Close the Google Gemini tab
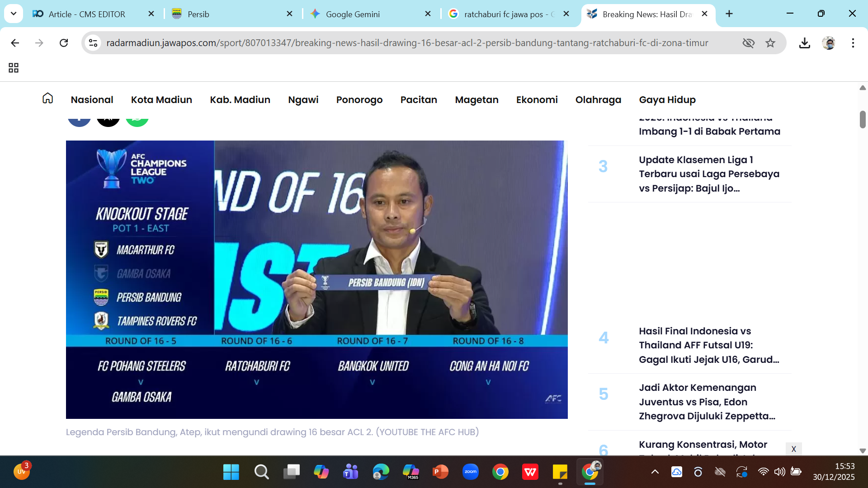The height and width of the screenshot is (488, 868). (x=428, y=14)
